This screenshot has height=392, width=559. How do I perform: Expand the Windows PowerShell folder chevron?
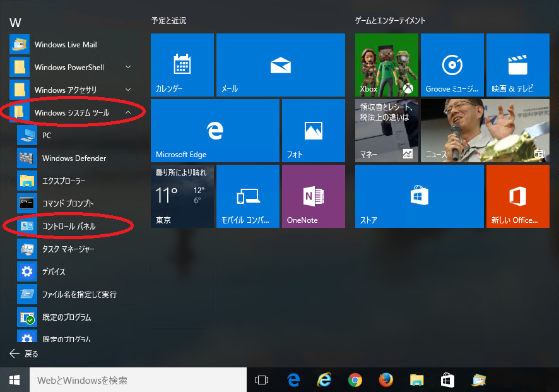128,67
